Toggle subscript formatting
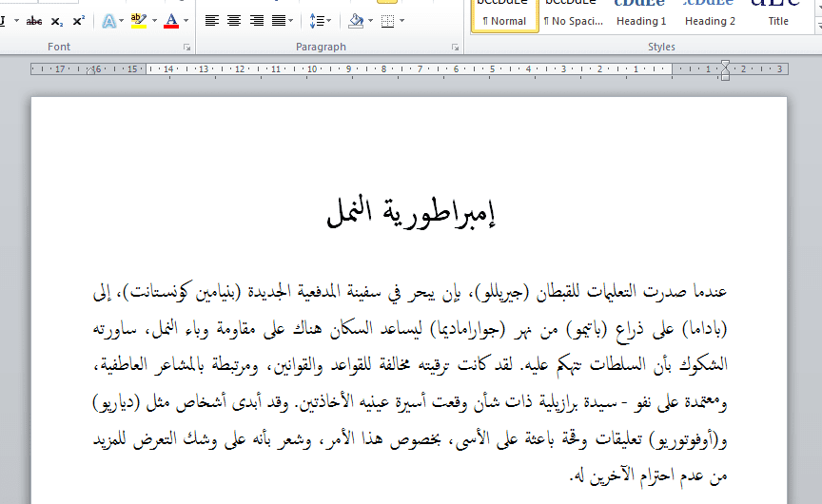 click(x=57, y=20)
